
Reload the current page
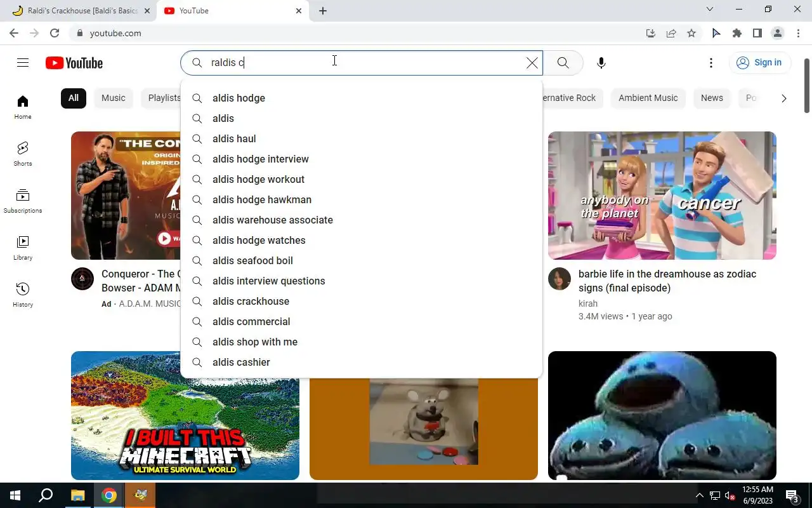point(55,33)
